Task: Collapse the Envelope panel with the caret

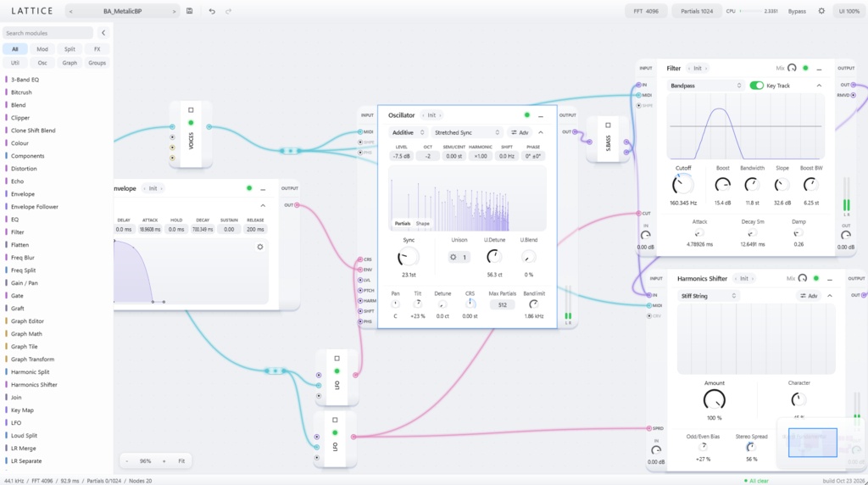Action: coord(263,206)
